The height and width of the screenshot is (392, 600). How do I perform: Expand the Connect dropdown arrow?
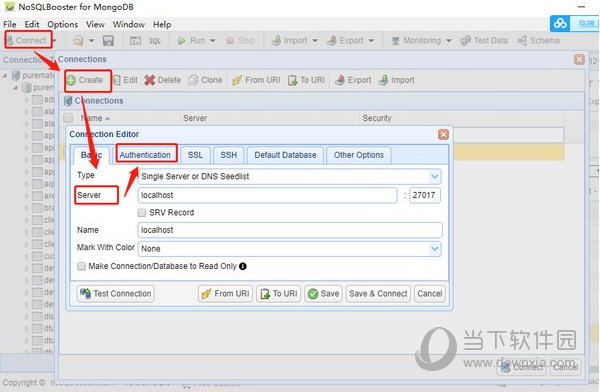coord(54,40)
